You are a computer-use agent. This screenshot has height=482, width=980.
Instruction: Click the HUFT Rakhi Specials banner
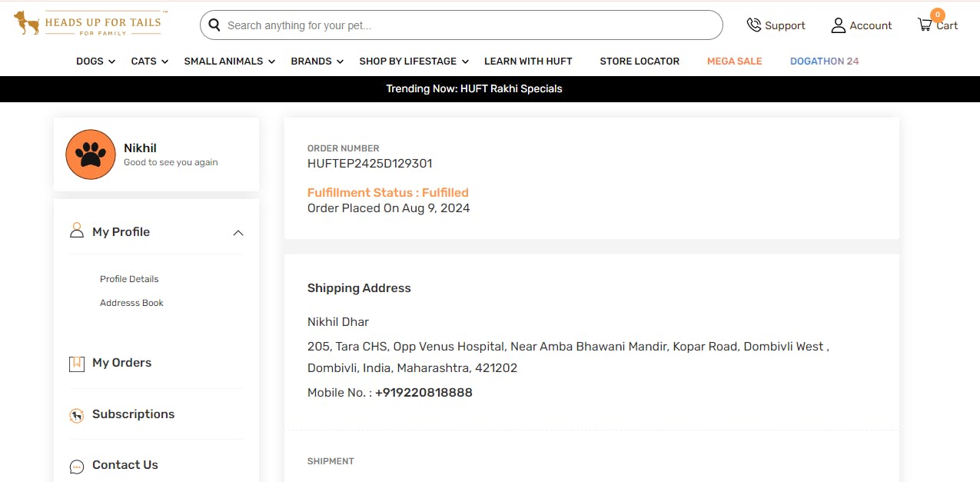(x=474, y=89)
